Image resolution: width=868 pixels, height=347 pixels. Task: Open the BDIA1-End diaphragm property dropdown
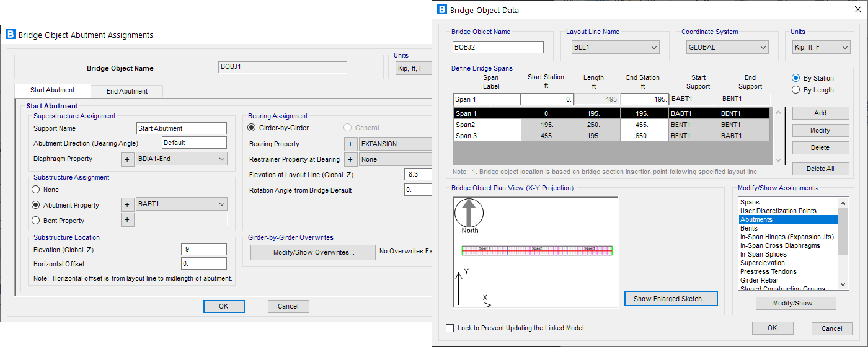pyautogui.click(x=181, y=159)
